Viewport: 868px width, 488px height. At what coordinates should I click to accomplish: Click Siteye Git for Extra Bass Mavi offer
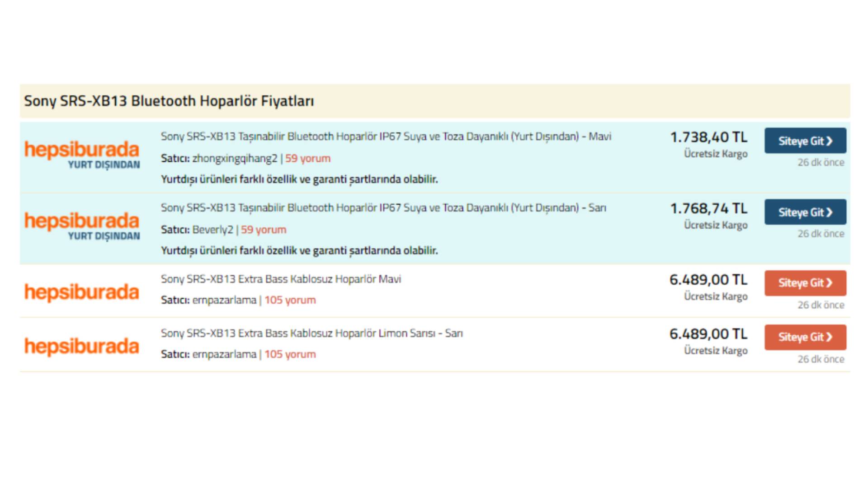coord(805,283)
